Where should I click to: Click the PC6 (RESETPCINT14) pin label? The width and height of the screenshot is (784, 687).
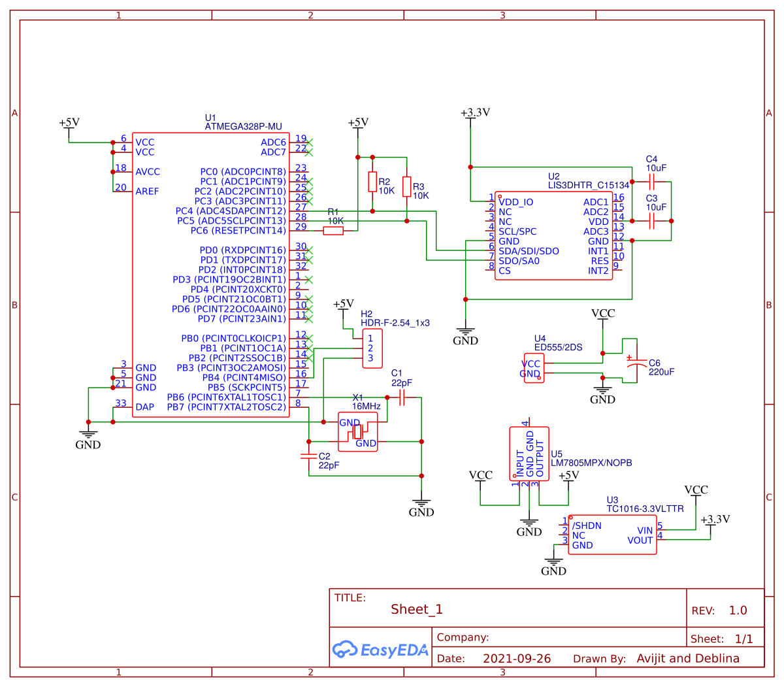pos(238,231)
